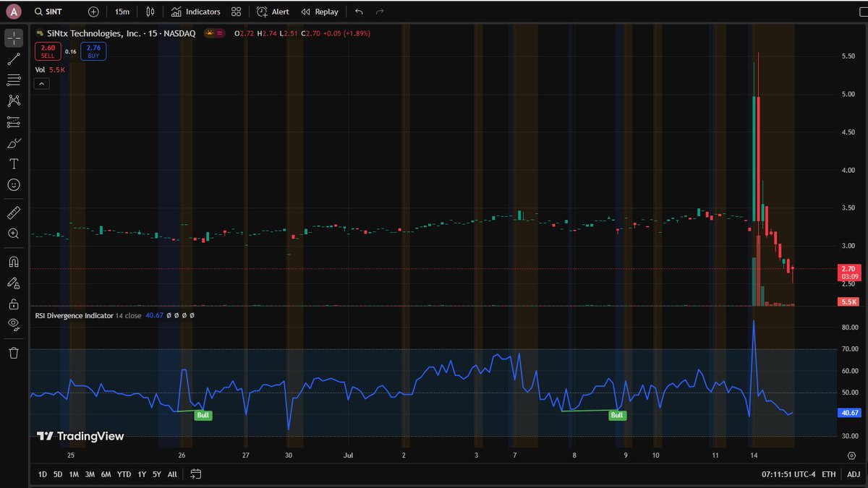This screenshot has width=868, height=488.
Task: Open Fibonacci and gann tools
Action: pyautogui.click(x=14, y=80)
